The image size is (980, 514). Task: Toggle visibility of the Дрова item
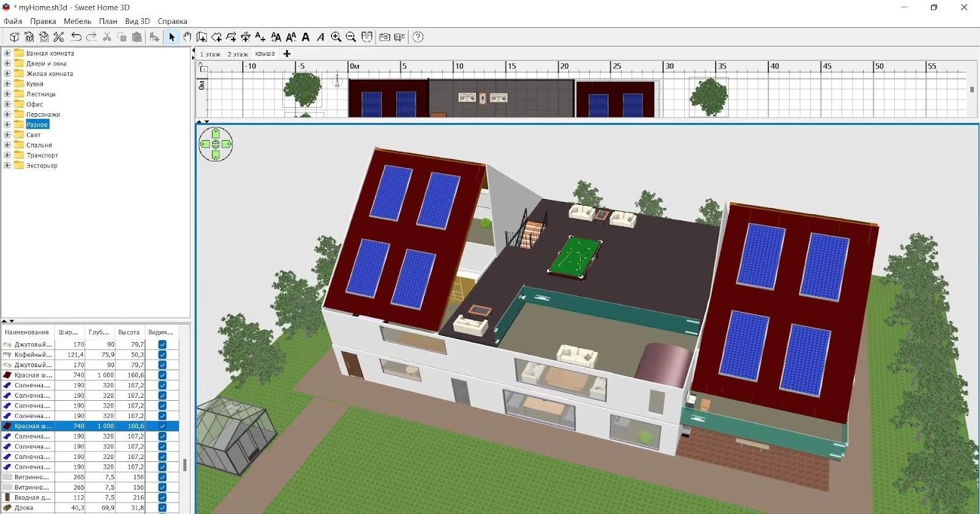tap(162, 508)
